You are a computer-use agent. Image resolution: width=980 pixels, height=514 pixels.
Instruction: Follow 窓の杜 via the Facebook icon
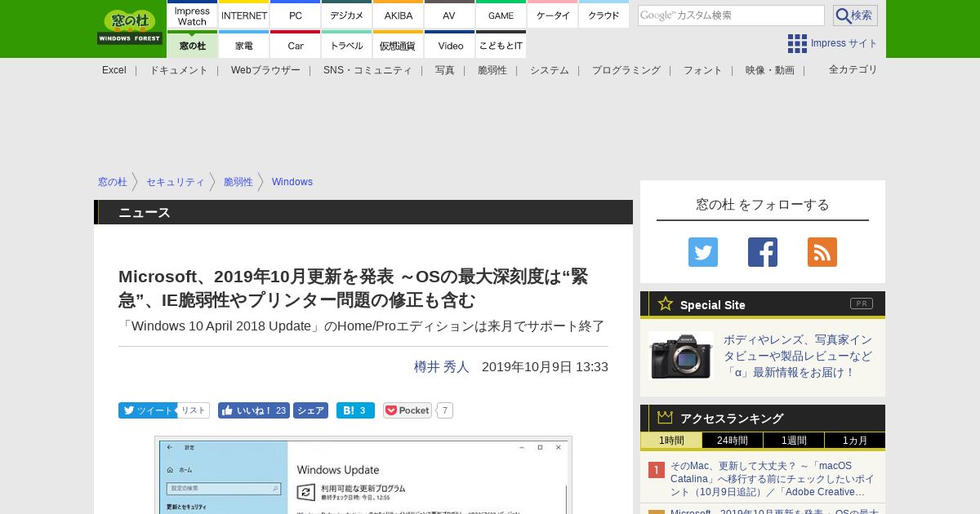point(763,252)
